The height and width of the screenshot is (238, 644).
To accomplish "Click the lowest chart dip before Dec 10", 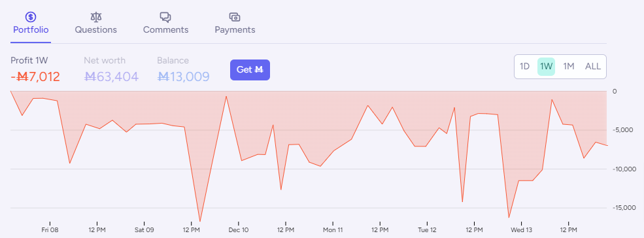I will point(200,221).
